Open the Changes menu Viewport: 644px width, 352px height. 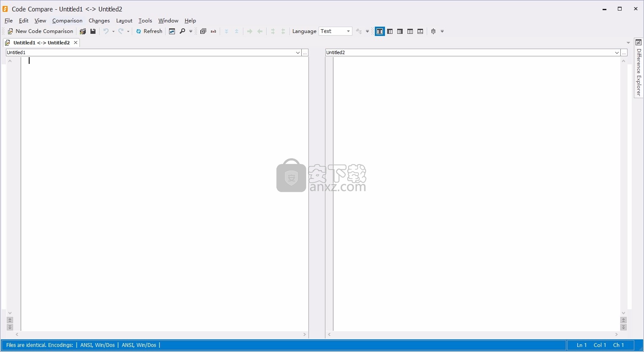pyautogui.click(x=99, y=20)
